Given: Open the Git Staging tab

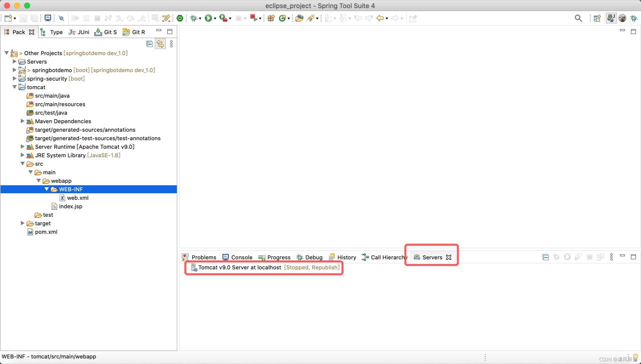Looking at the screenshot, I should click(x=106, y=32).
